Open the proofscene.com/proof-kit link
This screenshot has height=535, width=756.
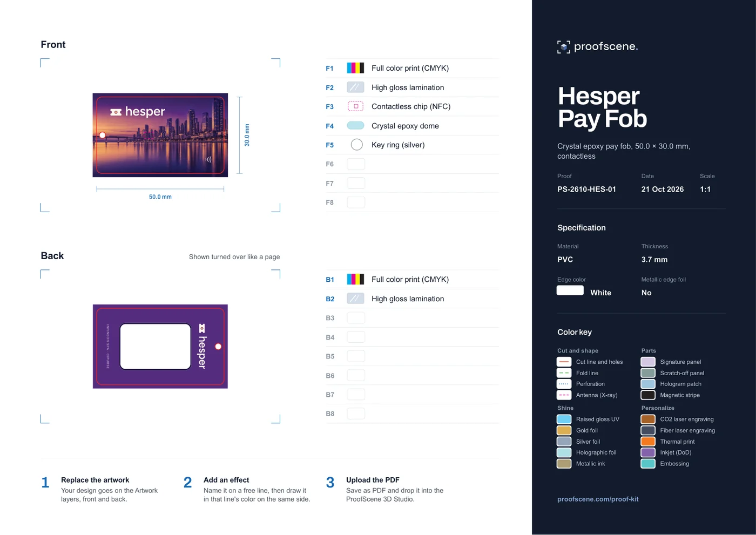coord(598,499)
